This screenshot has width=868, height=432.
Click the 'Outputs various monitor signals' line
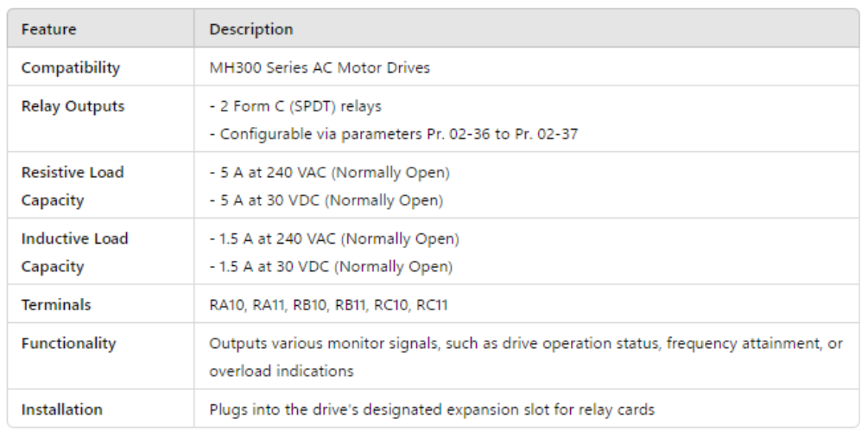[525, 343]
